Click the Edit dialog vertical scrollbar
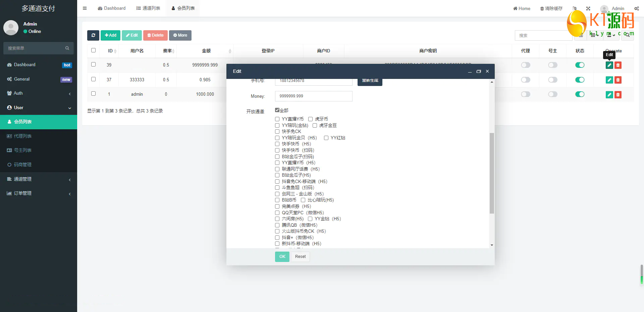Screen dimensions: 644x312 tap(492, 173)
